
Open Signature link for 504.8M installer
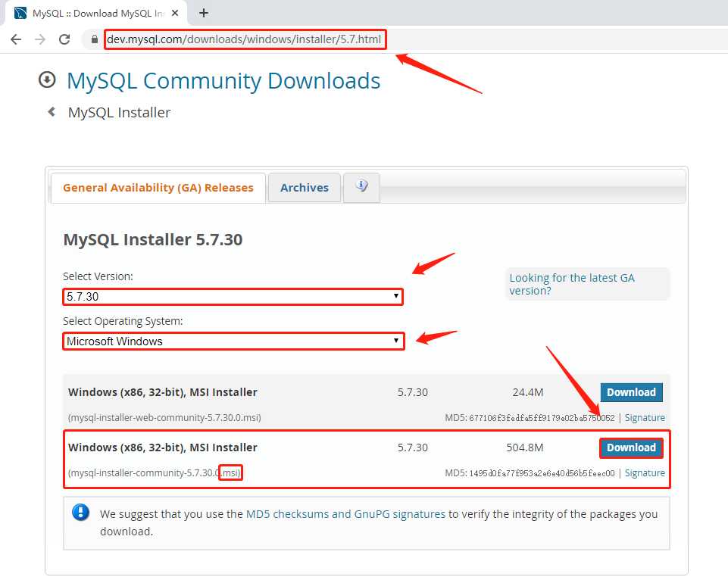coord(645,472)
